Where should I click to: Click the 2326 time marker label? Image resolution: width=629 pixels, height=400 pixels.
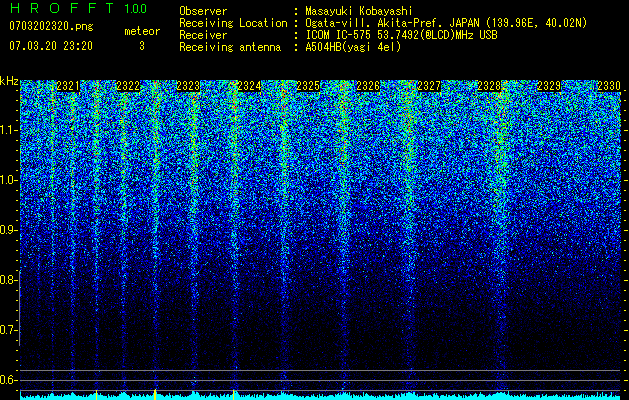click(368, 86)
